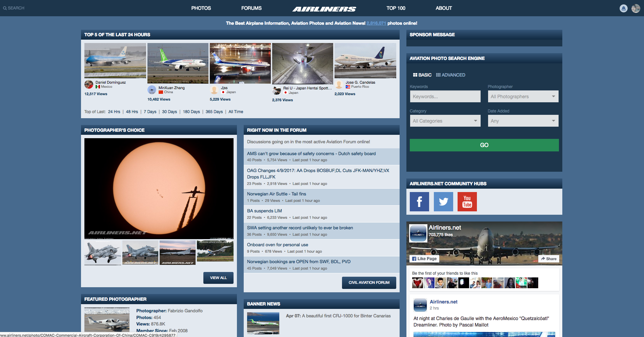Open the Facebook community hub icon

(419, 202)
